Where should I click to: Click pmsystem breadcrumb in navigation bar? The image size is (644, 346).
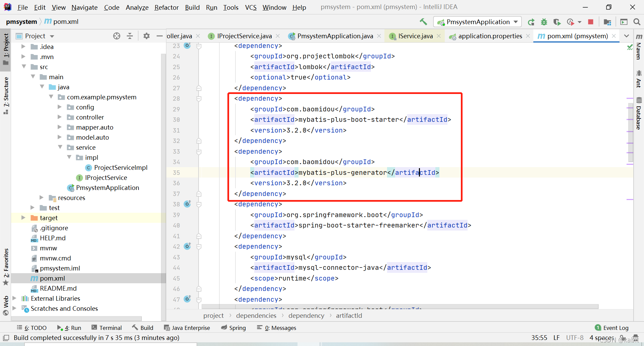click(x=21, y=22)
